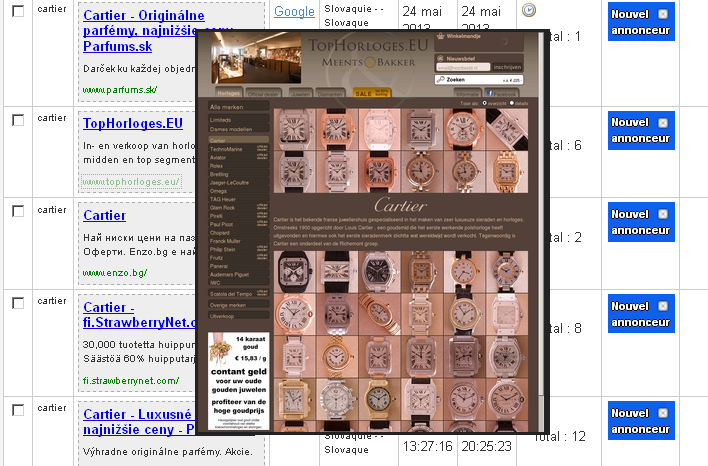Select 'Scatola del Tempo' in preview sidebar
The height and width of the screenshot is (466, 708).
pyautogui.click(x=238, y=294)
